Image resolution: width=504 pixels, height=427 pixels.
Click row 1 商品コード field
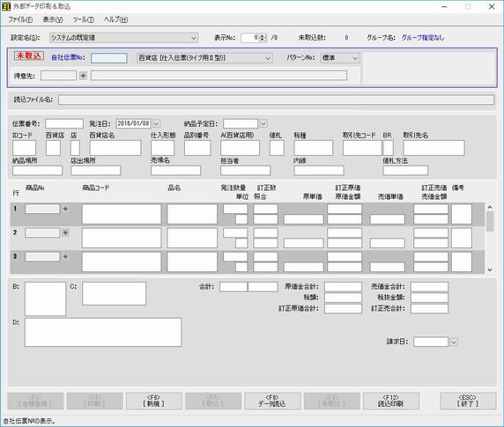click(x=122, y=214)
